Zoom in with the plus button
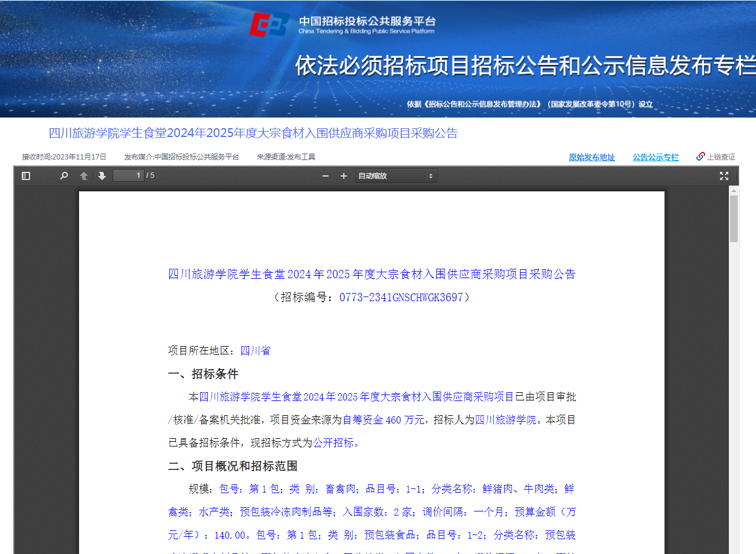 point(343,176)
